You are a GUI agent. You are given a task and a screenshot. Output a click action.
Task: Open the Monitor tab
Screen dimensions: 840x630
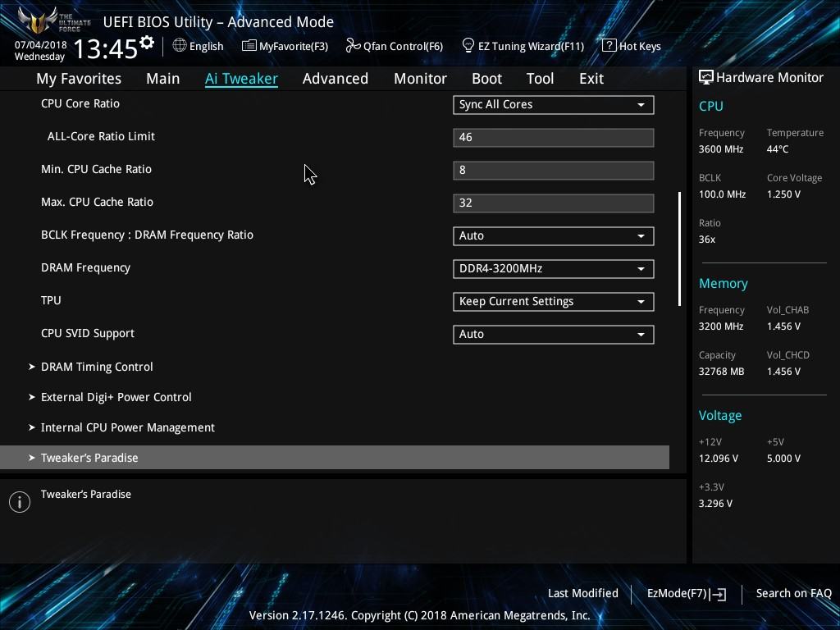[421, 79]
